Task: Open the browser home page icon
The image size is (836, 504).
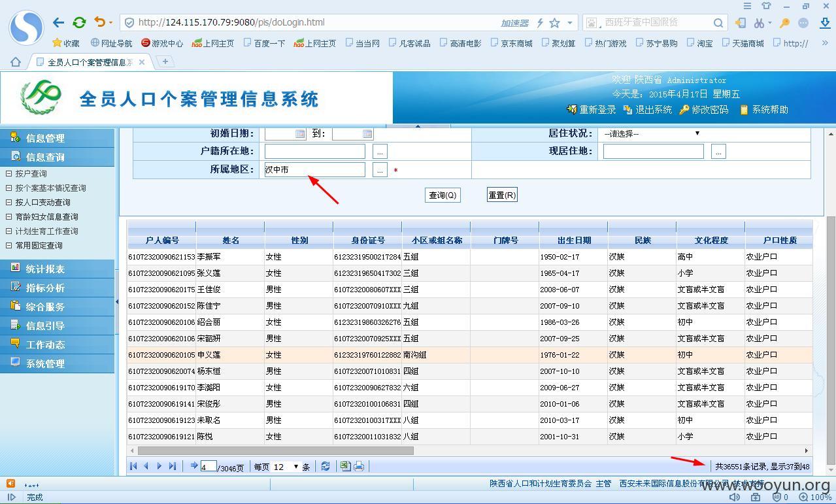Action: tap(15, 62)
